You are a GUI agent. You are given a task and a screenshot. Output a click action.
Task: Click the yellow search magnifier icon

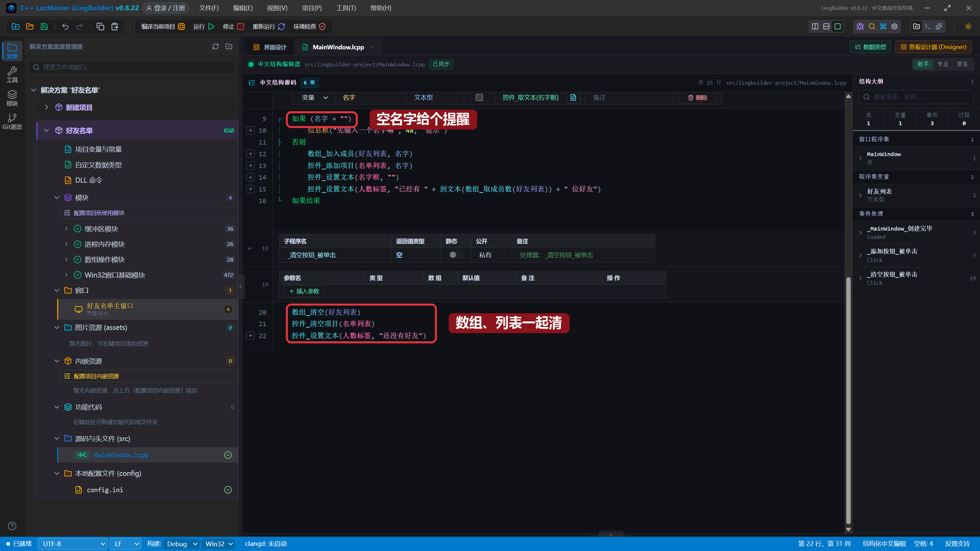coord(872,27)
